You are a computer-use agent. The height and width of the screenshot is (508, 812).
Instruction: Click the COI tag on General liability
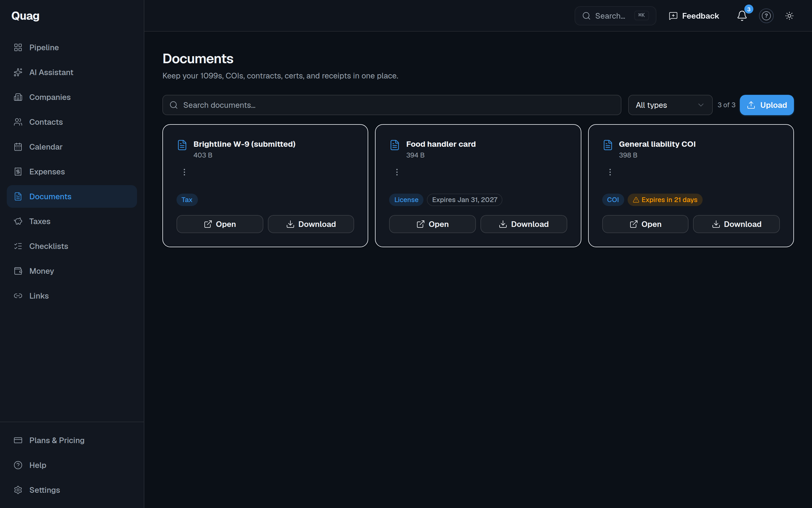point(613,200)
